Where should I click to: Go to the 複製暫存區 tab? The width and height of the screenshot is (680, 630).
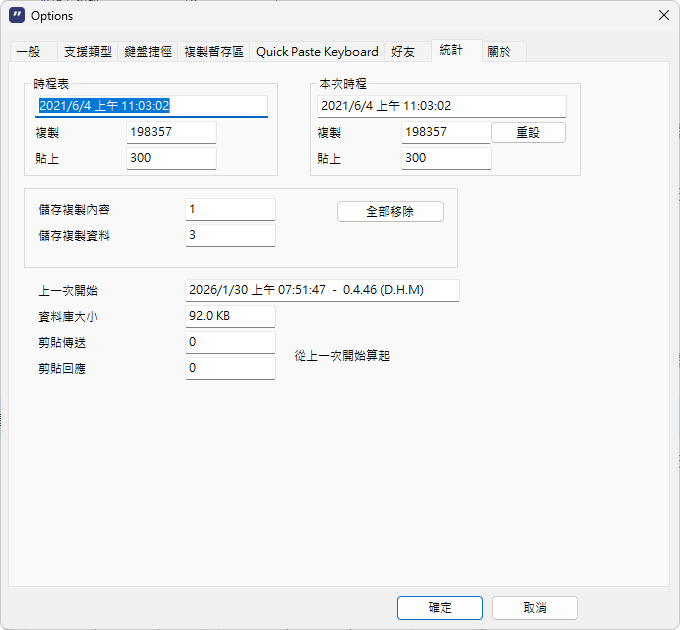coord(214,51)
